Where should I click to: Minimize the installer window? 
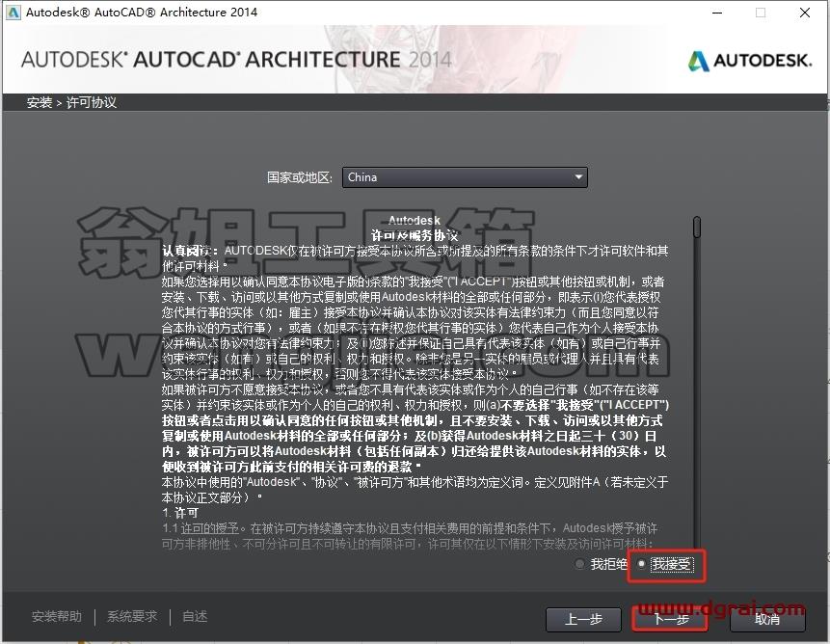coord(717,13)
